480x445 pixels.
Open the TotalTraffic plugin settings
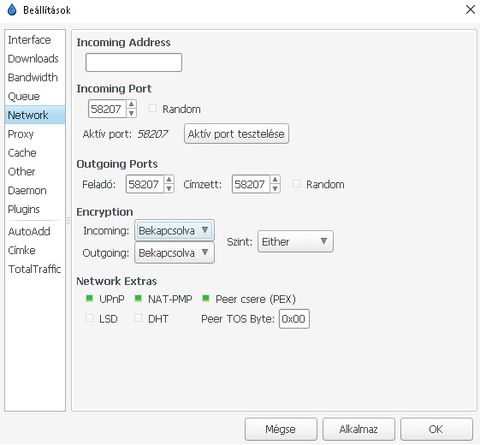point(35,269)
